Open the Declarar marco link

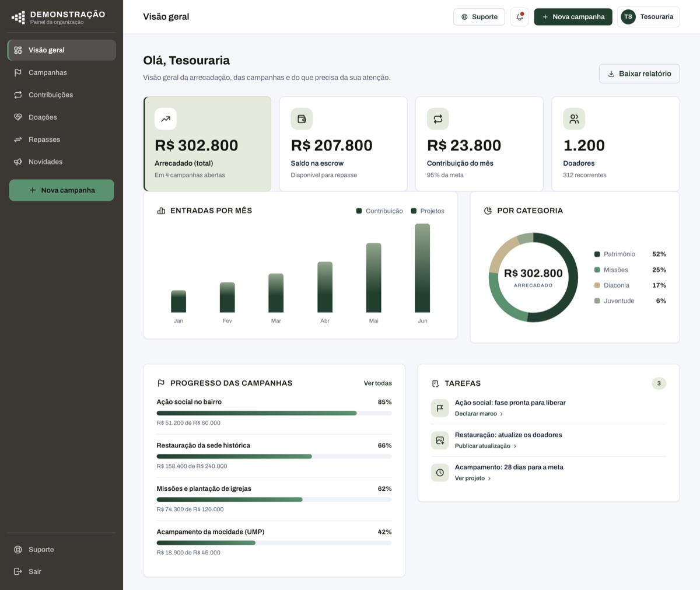[x=479, y=414]
